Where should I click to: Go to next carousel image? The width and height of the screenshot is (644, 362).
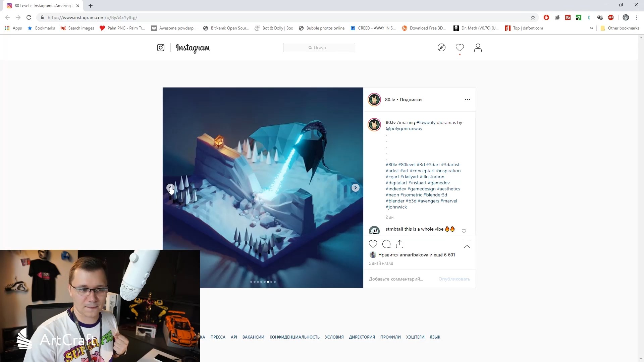pyautogui.click(x=355, y=188)
